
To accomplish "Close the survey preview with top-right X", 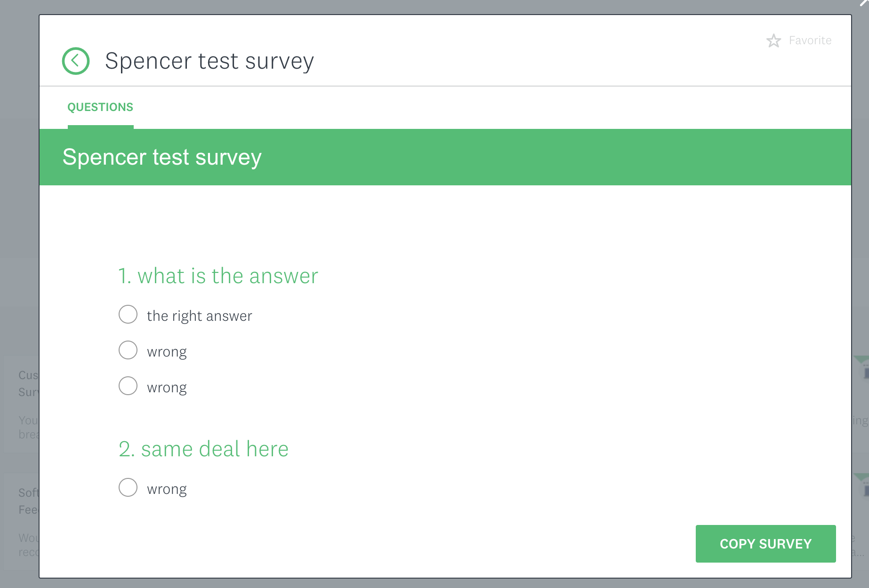I will (x=864, y=2).
